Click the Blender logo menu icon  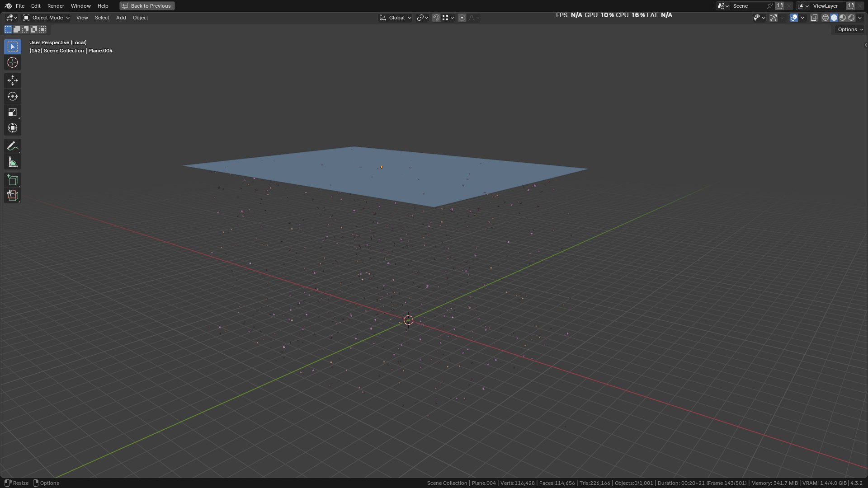click(x=8, y=6)
